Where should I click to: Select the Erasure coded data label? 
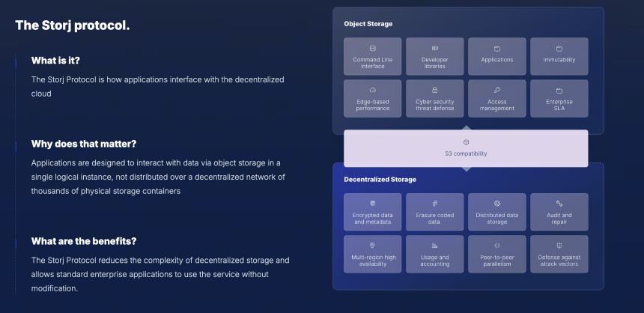click(x=435, y=219)
